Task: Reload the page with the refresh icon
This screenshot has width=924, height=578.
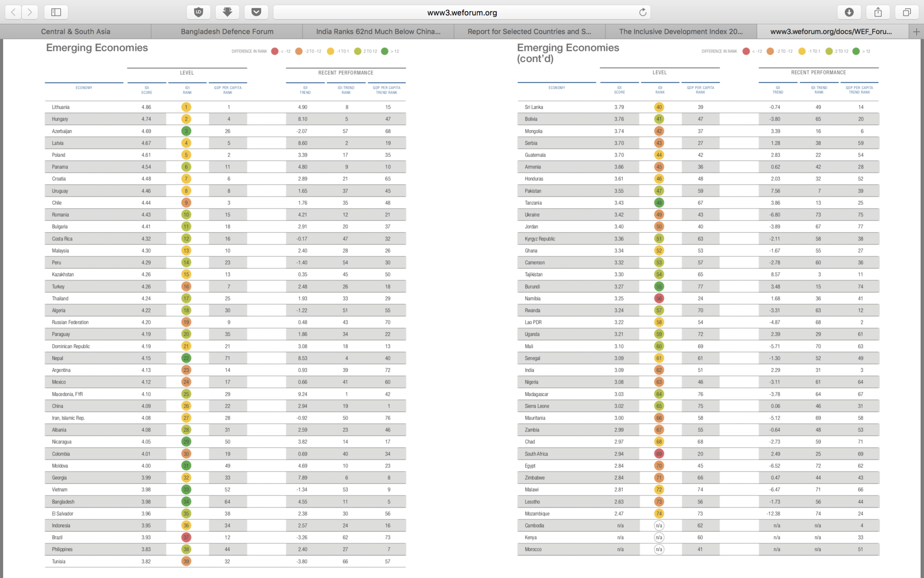Action: click(642, 12)
